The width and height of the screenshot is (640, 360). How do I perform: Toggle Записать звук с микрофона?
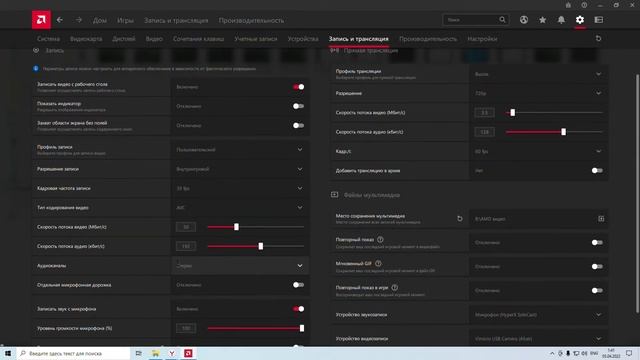click(298, 309)
